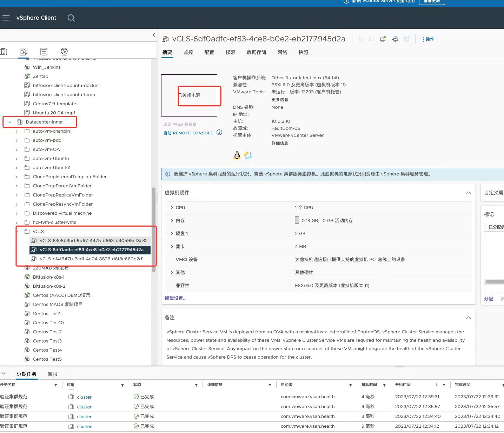
Task: Expand 内存 hardware row
Action: 172,221
